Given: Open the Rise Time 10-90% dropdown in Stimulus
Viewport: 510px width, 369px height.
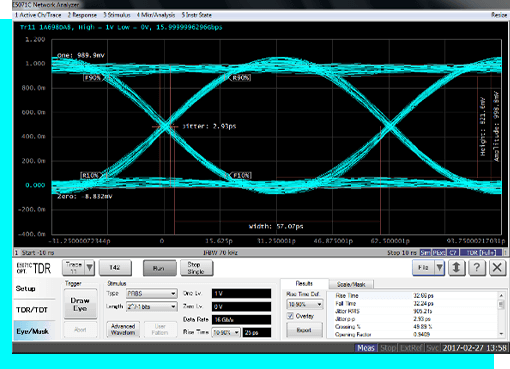Looking at the screenshot, I should click(x=226, y=332).
